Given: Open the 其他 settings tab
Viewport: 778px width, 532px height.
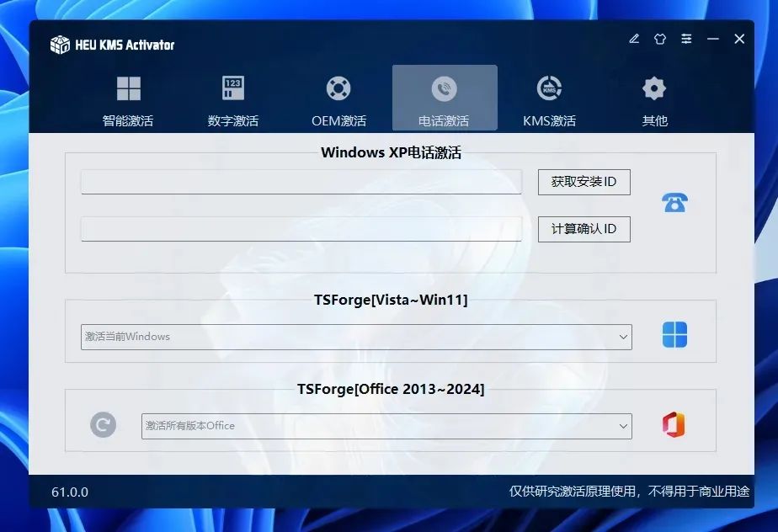Looking at the screenshot, I should [x=654, y=99].
